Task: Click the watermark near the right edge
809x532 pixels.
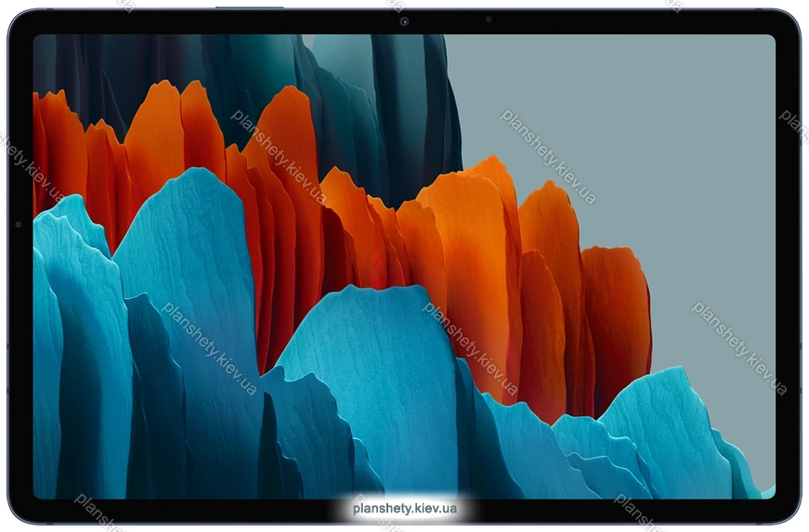Action: tap(738, 348)
